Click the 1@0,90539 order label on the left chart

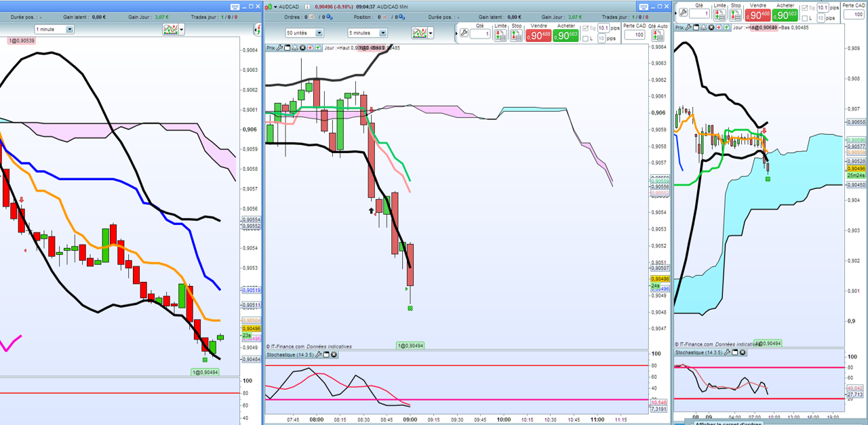point(22,41)
